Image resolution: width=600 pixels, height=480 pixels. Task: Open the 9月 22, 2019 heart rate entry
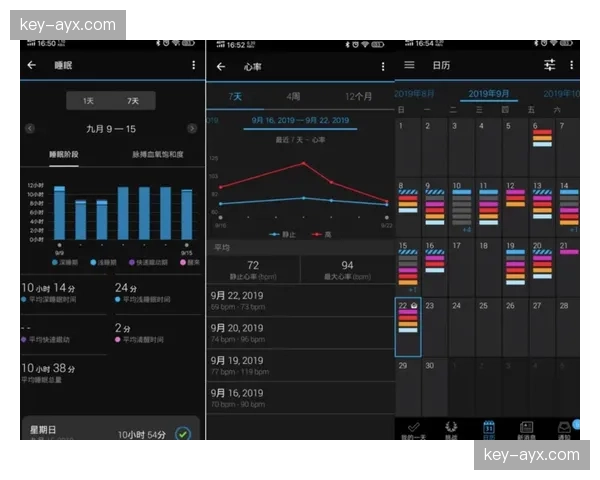pos(300,300)
